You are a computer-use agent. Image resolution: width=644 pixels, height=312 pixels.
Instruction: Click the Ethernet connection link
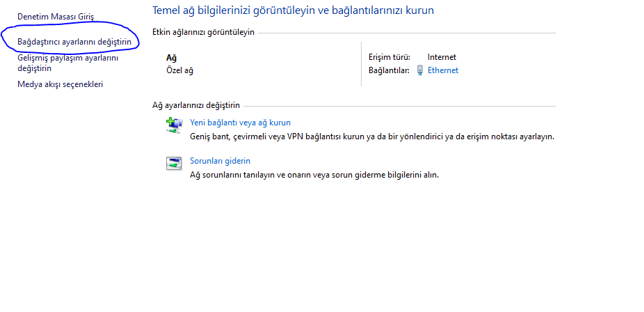pos(443,70)
